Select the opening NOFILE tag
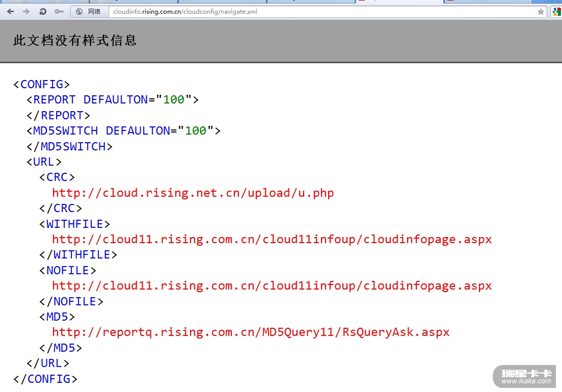The width and height of the screenshot is (562, 392). (x=68, y=270)
